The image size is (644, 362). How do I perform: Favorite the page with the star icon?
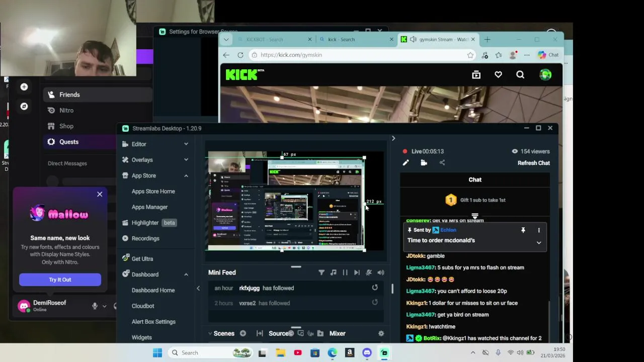tap(470, 55)
